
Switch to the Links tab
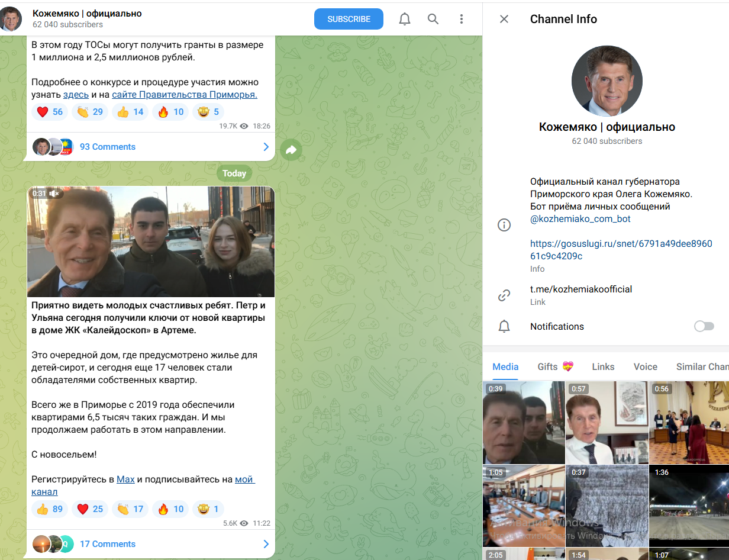(603, 366)
